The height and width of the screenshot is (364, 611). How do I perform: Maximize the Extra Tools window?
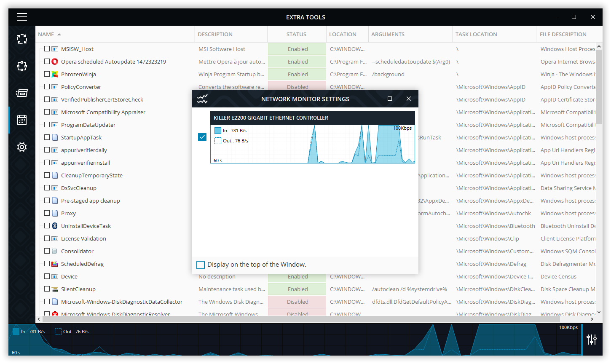[574, 17]
